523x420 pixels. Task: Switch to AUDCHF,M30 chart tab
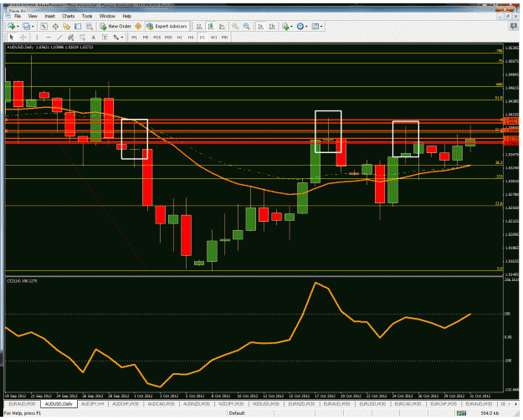click(126, 404)
